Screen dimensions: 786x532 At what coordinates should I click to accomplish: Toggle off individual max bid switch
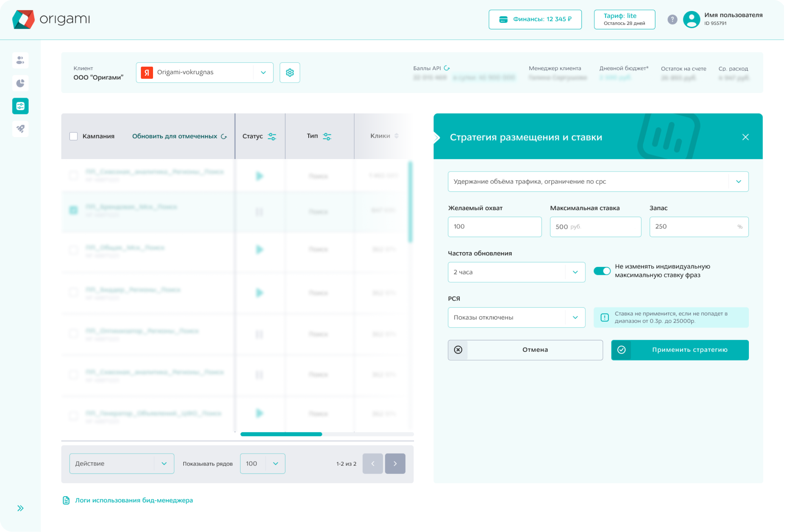click(602, 271)
